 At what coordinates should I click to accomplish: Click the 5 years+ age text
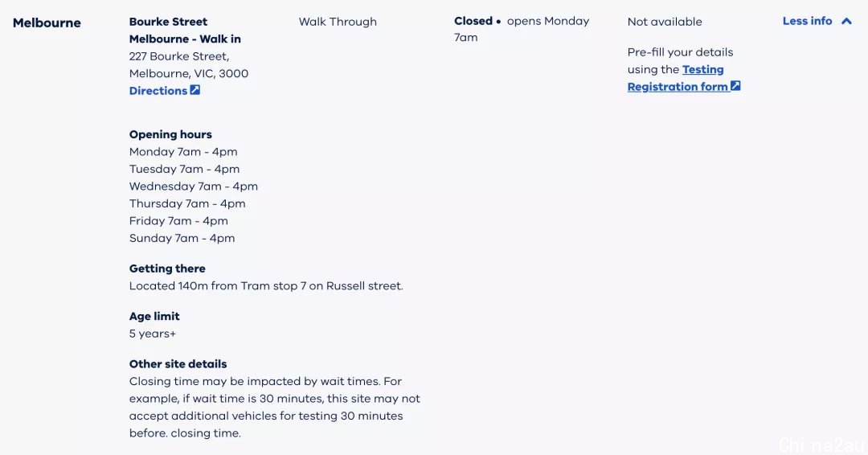pos(152,334)
